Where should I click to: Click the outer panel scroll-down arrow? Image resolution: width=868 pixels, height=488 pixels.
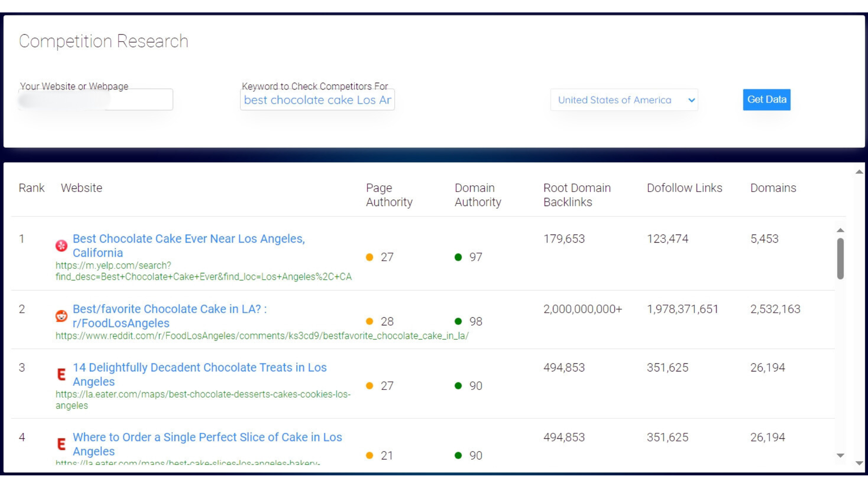(x=859, y=463)
